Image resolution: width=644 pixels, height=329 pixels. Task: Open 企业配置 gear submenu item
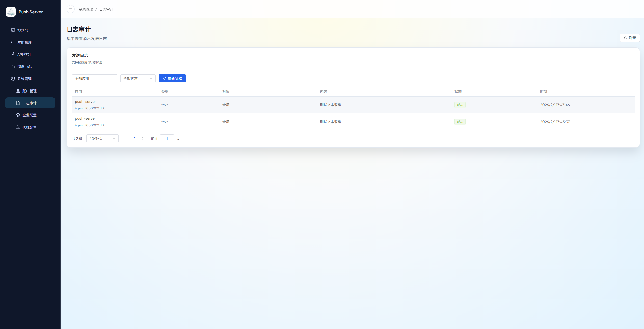[x=29, y=115]
